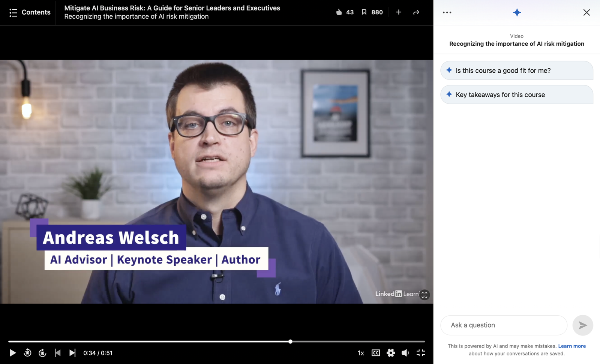600x364 pixels.
Task: Click the video progress bar handle
Action: [x=290, y=342]
